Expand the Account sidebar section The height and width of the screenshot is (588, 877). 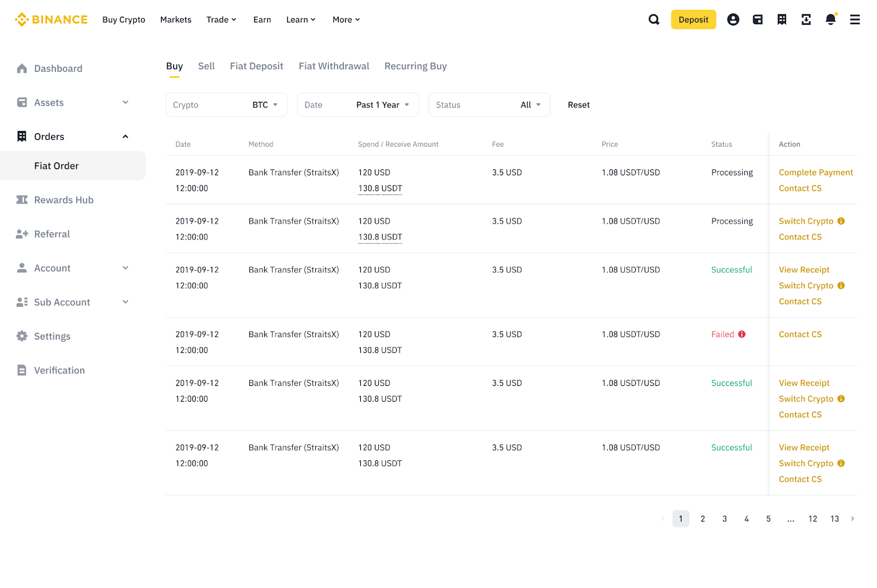click(126, 268)
